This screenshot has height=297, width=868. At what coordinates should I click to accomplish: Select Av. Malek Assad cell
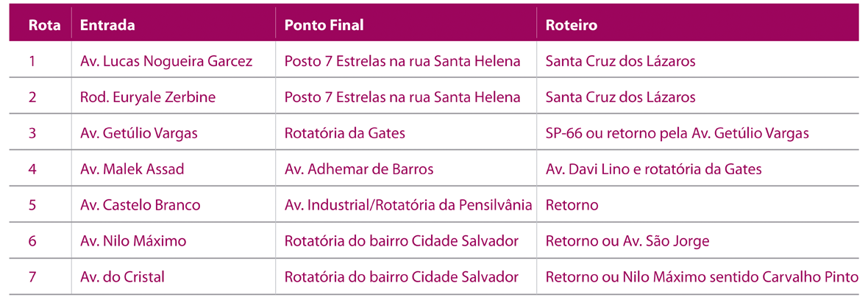[x=132, y=168]
